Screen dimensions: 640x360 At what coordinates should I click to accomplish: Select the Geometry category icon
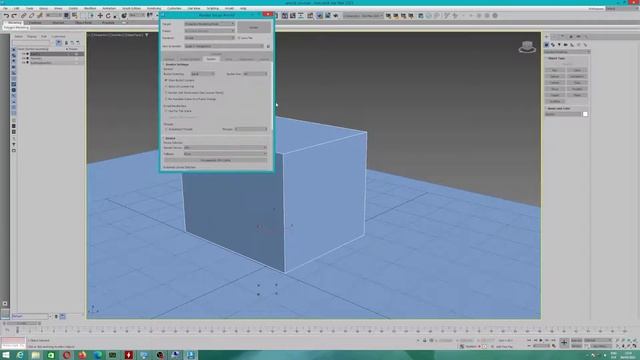pyautogui.click(x=547, y=44)
